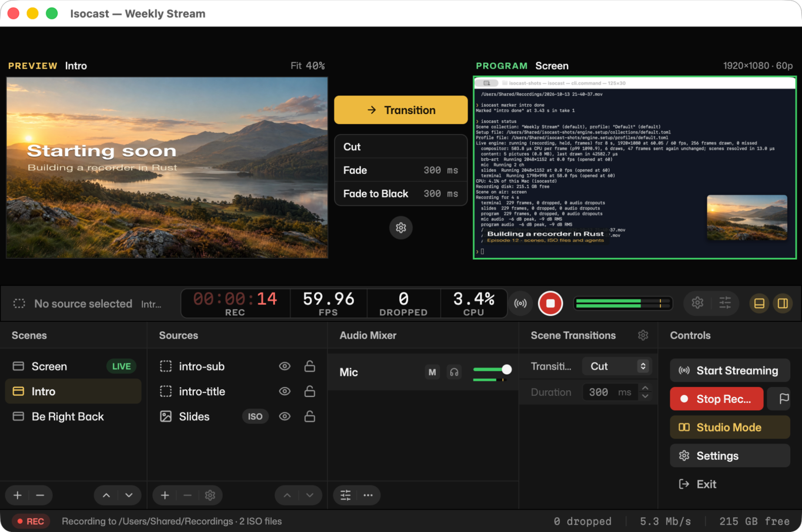The width and height of the screenshot is (802, 532).
Task: Open the mixer sliders icon in toolbar
Action: click(725, 303)
